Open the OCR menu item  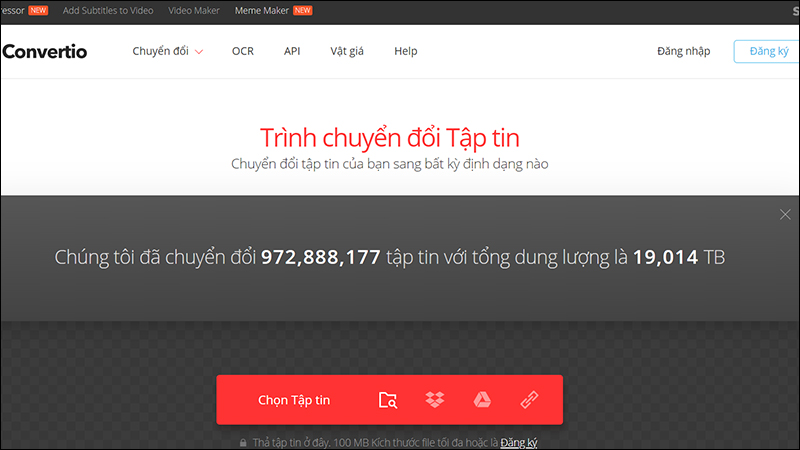243,51
